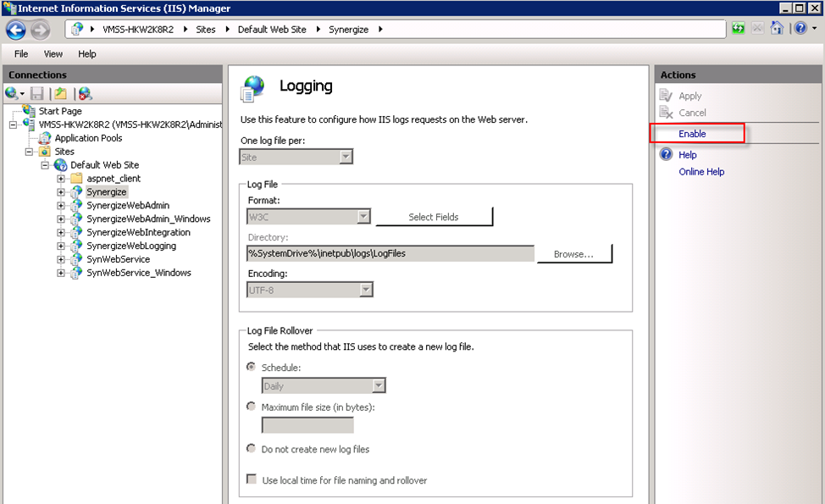Click the Online Help link
Image resolution: width=825 pixels, height=504 pixels.
pos(701,171)
